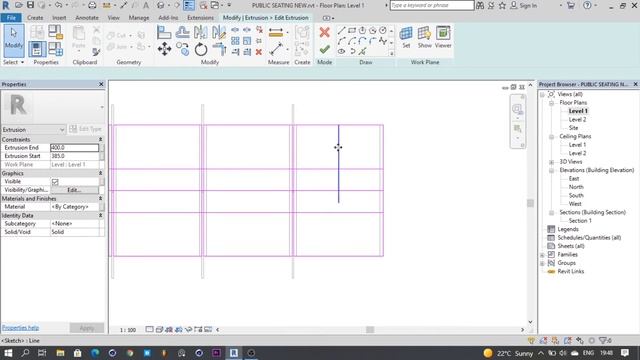This screenshot has height=360, width=640.
Task: Choose the Pick Lines draw tool
Action: click(362, 51)
